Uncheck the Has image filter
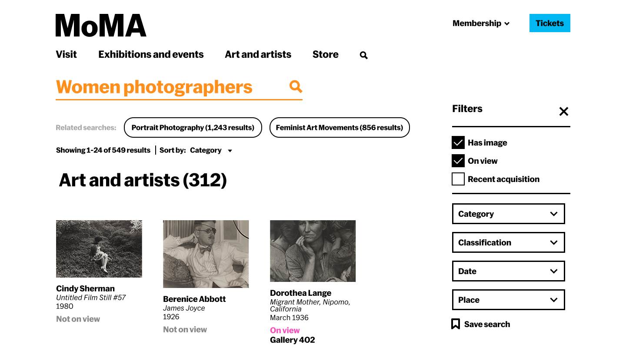Viewport: 626px width, 364px height. click(x=458, y=142)
